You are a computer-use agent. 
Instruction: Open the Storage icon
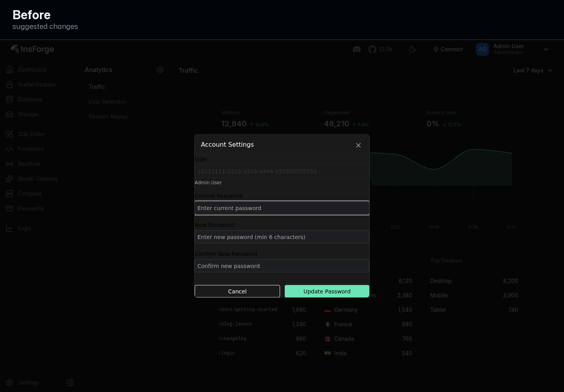pos(10,114)
